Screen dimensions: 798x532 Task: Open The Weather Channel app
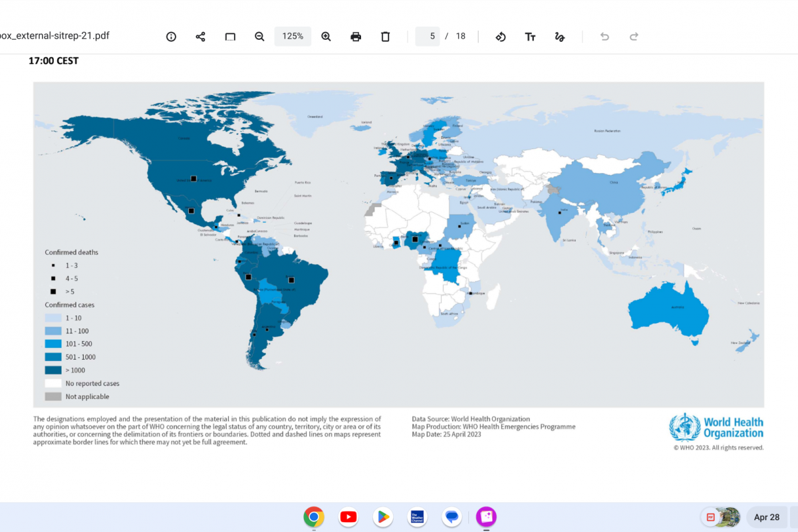pos(418,517)
